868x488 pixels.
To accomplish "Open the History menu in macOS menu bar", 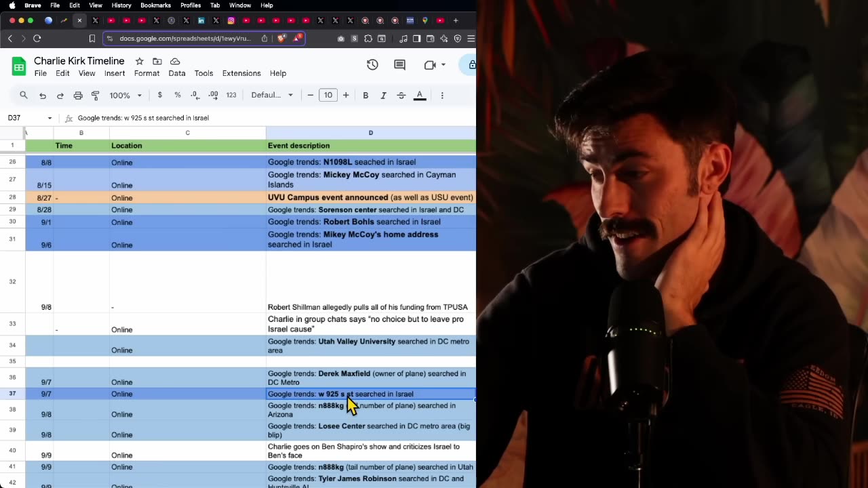I will tap(121, 5).
